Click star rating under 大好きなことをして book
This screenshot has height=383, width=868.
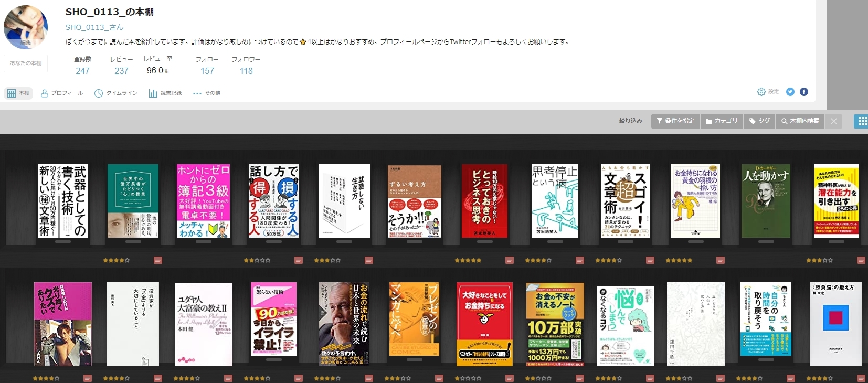coord(468,378)
